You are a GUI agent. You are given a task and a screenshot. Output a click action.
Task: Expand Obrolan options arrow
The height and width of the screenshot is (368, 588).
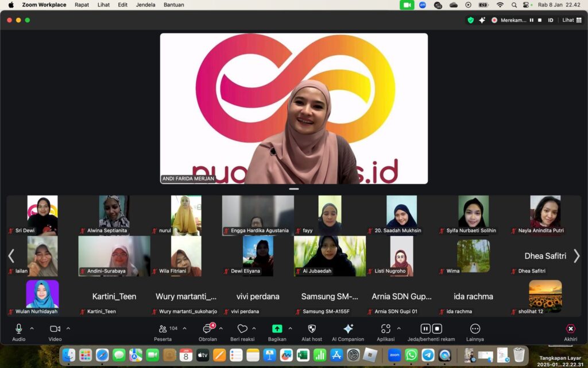coord(221,328)
